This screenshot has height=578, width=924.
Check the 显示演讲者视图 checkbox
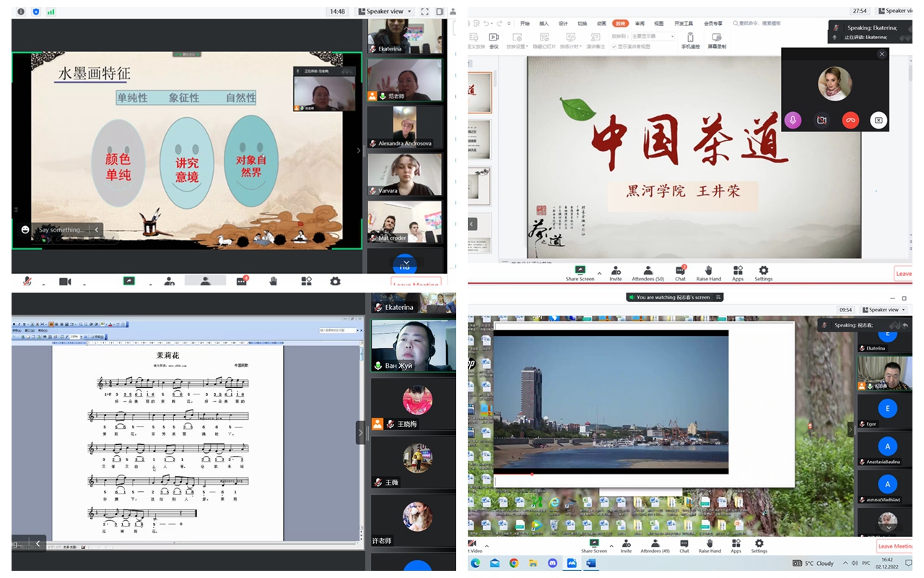tap(614, 46)
